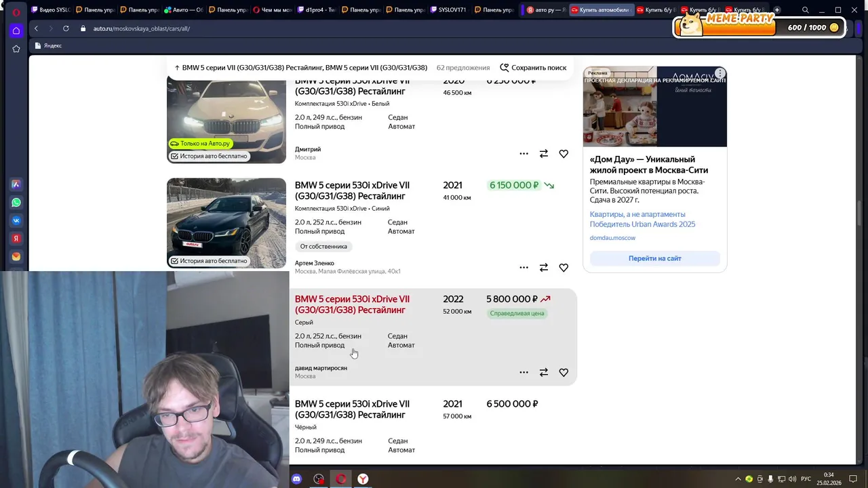The height and width of the screenshot is (488, 868).
Task: Reload the auto.ru page
Action: pos(66,28)
